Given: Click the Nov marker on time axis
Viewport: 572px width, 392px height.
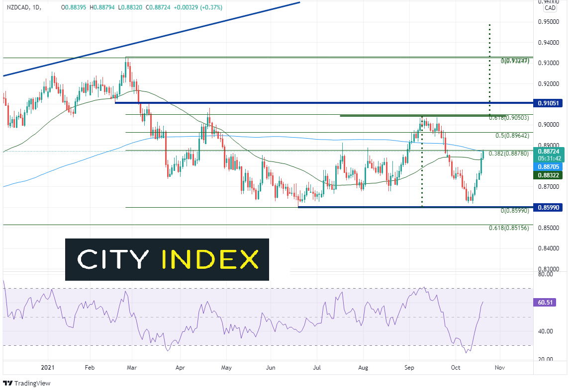Looking at the screenshot, I should click(500, 368).
